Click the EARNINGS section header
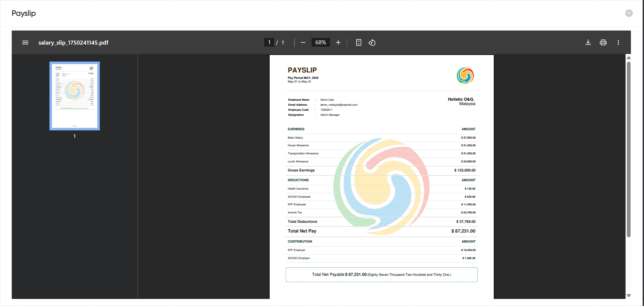Screen dimensions: 644x306 296,129
